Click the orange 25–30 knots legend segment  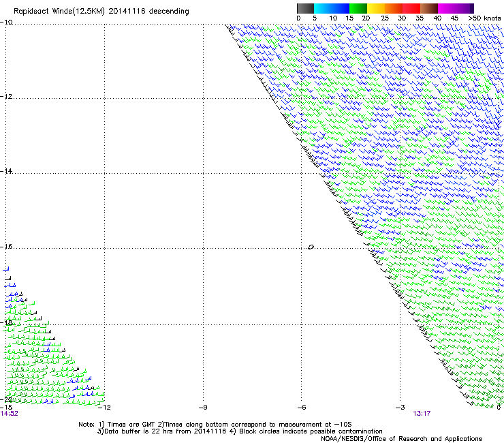tap(394, 8)
